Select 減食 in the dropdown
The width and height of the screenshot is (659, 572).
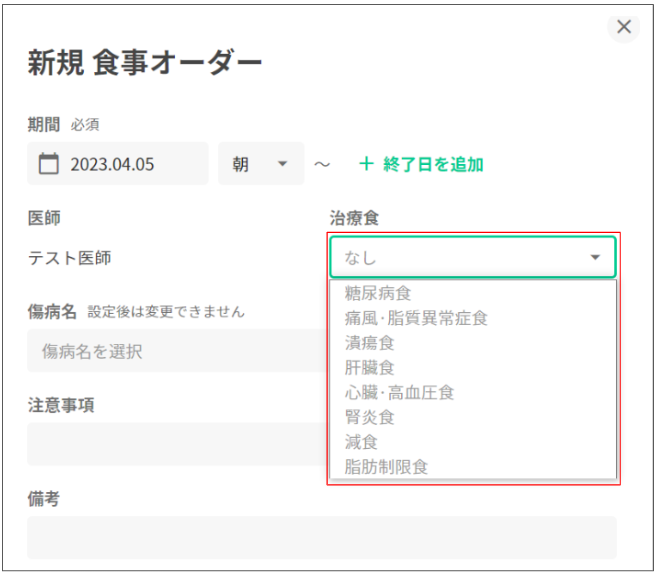click(361, 442)
